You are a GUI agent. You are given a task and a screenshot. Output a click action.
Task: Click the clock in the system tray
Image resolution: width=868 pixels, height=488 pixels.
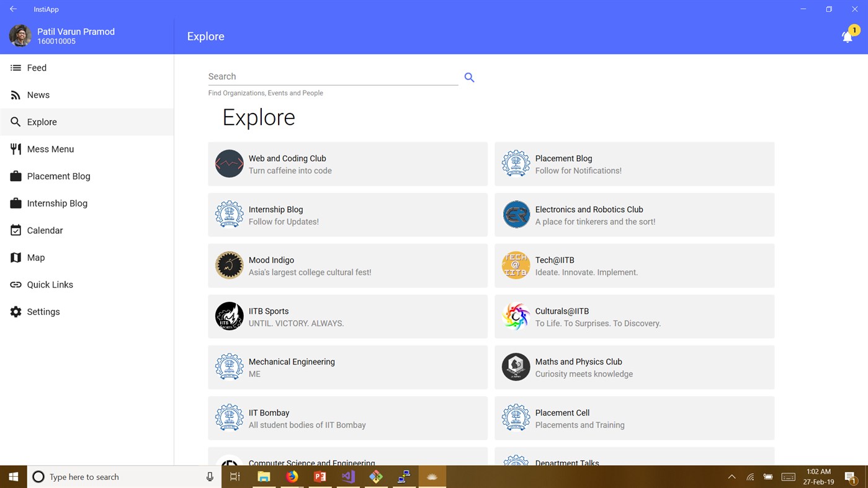click(x=818, y=477)
